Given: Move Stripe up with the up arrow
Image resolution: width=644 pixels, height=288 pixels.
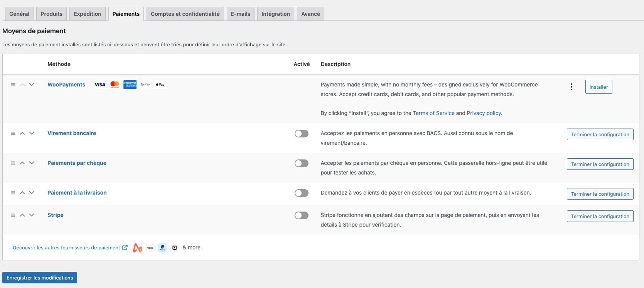Looking at the screenshot, I should 22,215.
